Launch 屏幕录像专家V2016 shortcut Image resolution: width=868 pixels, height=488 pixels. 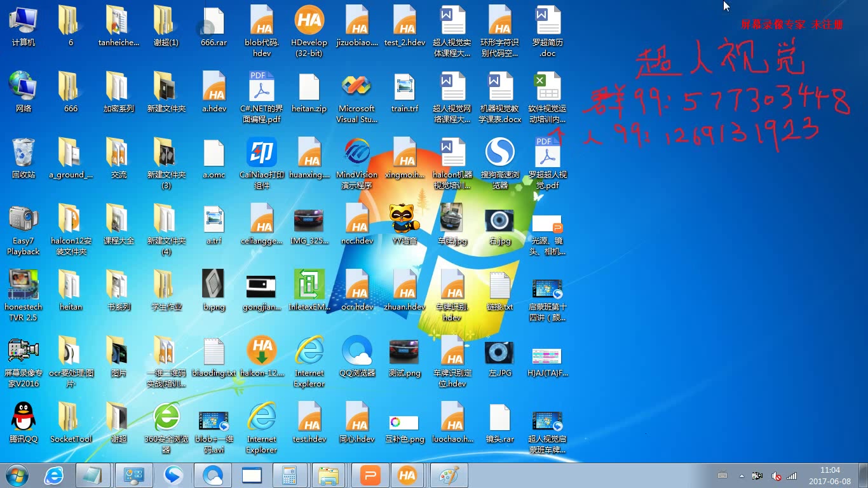pyautogui.click(x=24, y=362)
